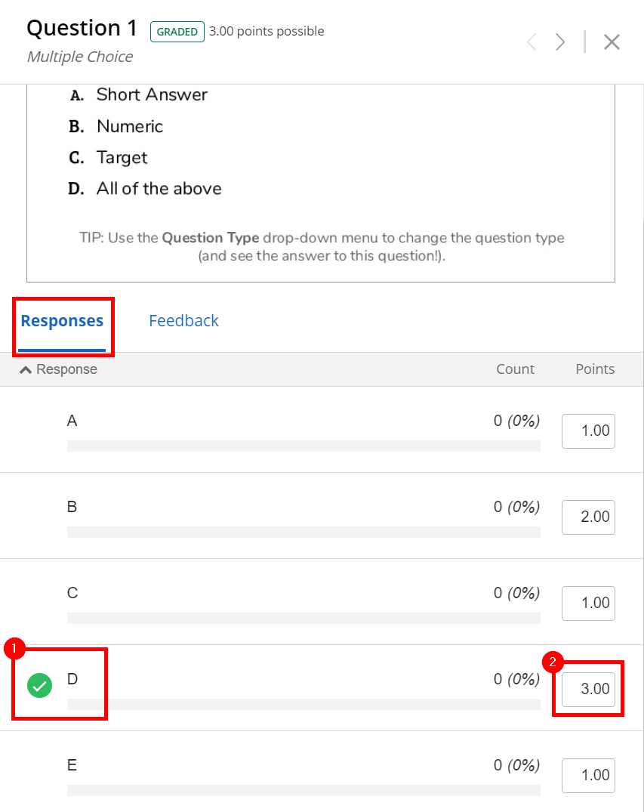Click the response percentage bar under answer C
644x812 pixels.
(304, 618)
